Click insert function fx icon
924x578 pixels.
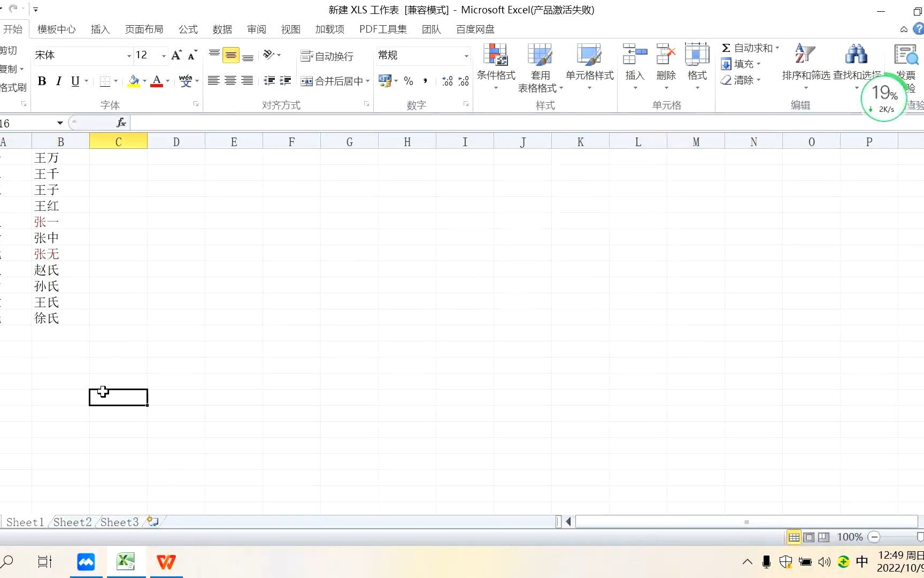(121, 123)
